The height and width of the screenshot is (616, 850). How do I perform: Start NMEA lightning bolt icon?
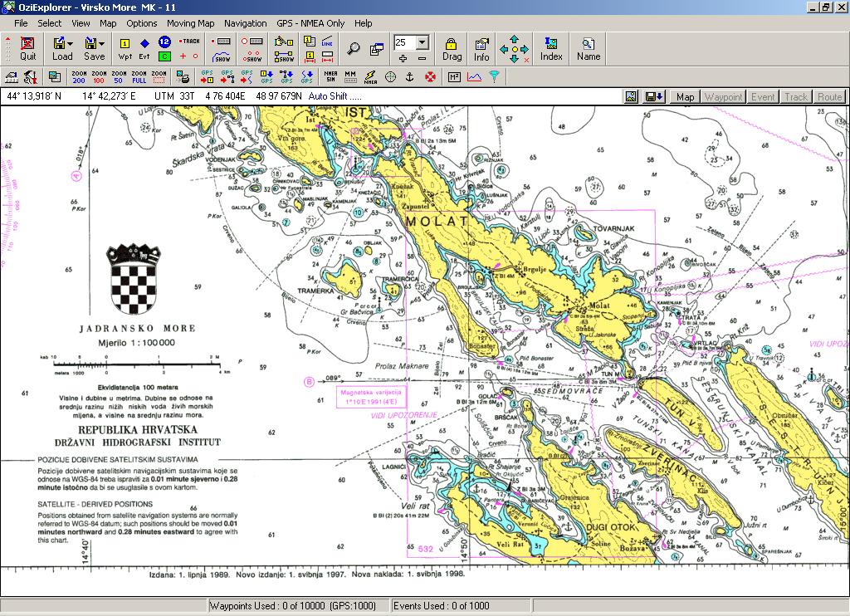[x=370, y=77]
